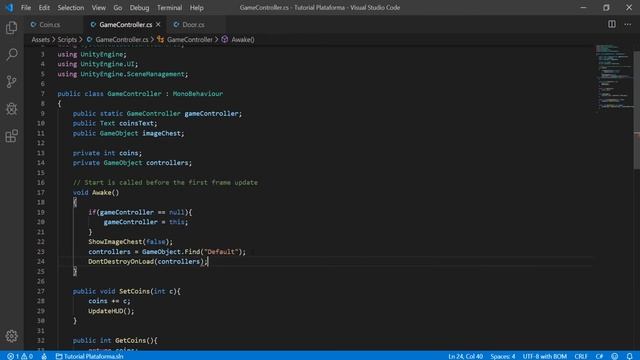The width and height of the screenshot is (640, 360).
Task: Open the Search view in activity bar
Action: [x=11, y=54]
